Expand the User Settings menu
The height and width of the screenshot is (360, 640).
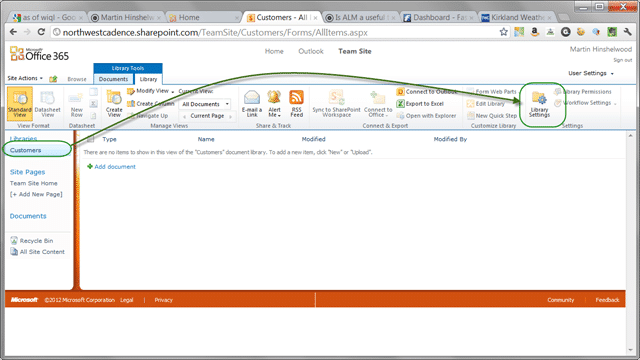click(x=591, y=73)
